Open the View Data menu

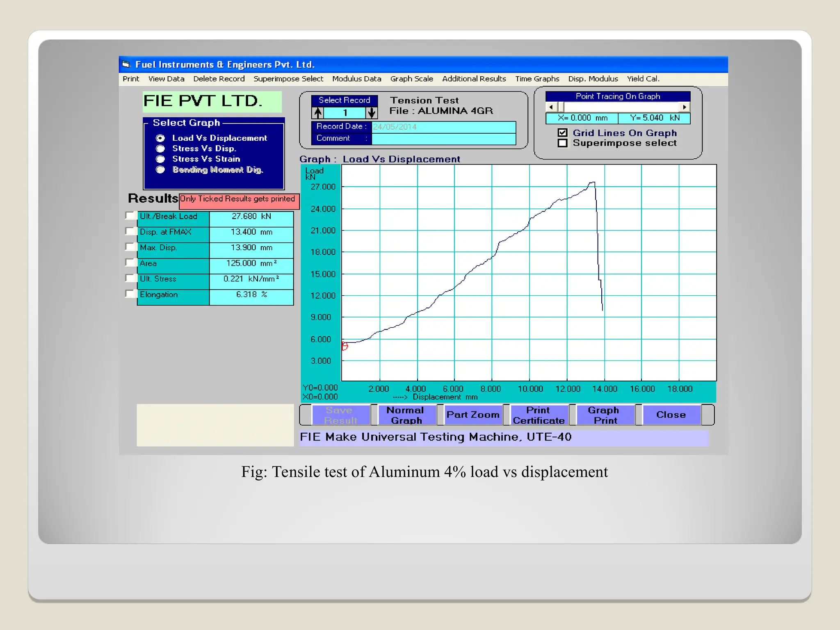pyautogui.click(x=166, y=79)
